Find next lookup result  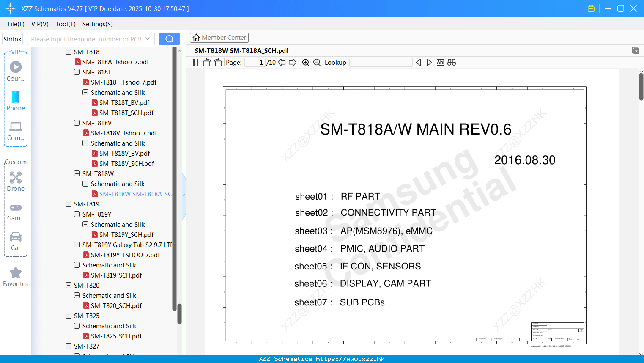[429, 63]
